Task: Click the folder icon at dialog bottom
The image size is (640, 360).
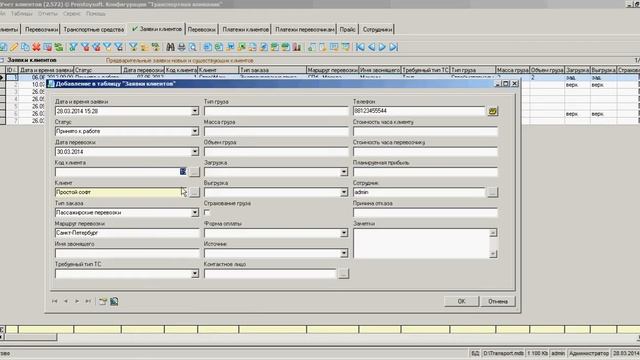Action: [x=102, y=301]
